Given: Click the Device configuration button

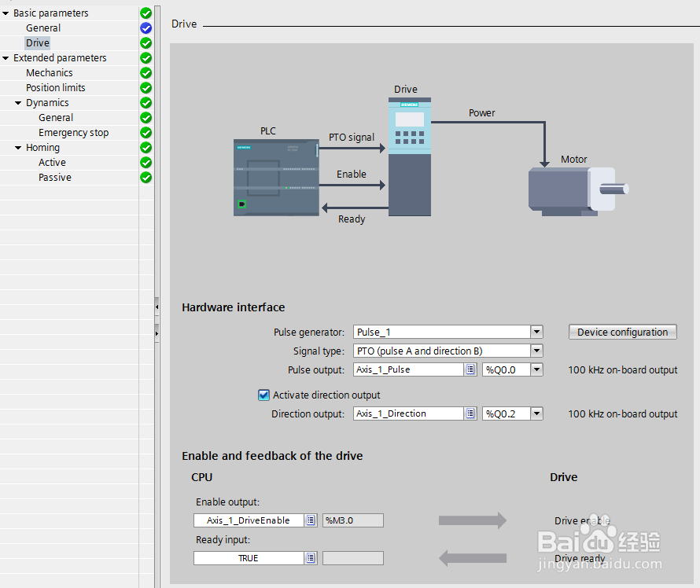Looking at the screenshot, I should tap(623, 332).
